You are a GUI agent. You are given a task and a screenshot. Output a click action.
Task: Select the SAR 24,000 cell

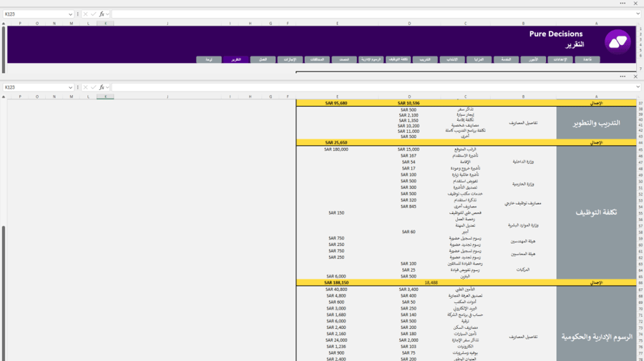[x=336, y=340]
